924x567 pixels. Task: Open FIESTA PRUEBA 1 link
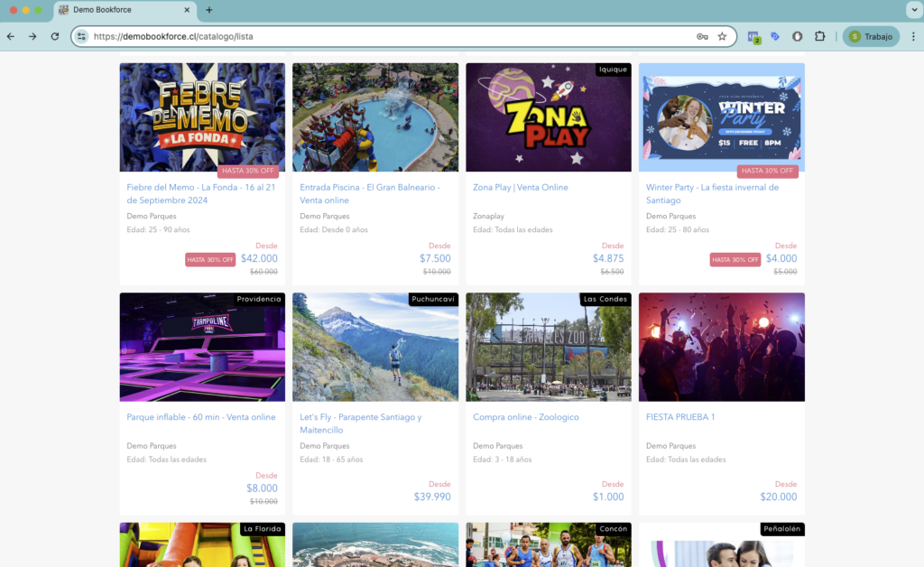(x=680, y=417)
